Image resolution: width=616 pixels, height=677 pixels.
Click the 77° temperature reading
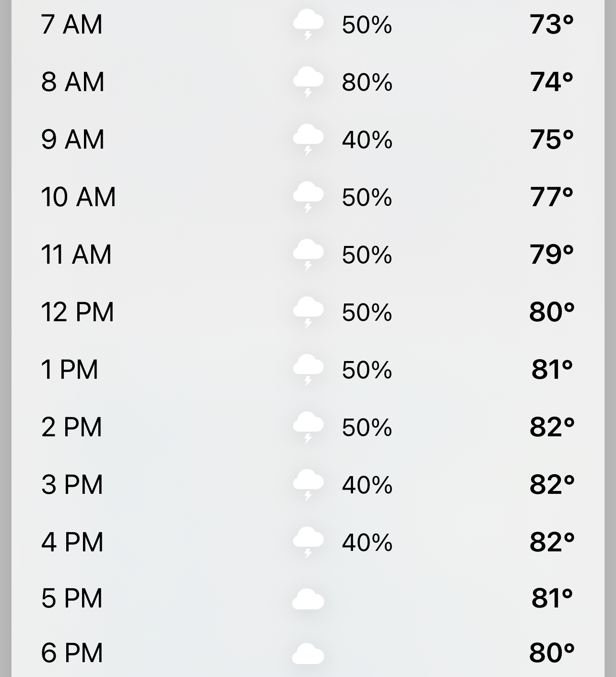[551, 197]
